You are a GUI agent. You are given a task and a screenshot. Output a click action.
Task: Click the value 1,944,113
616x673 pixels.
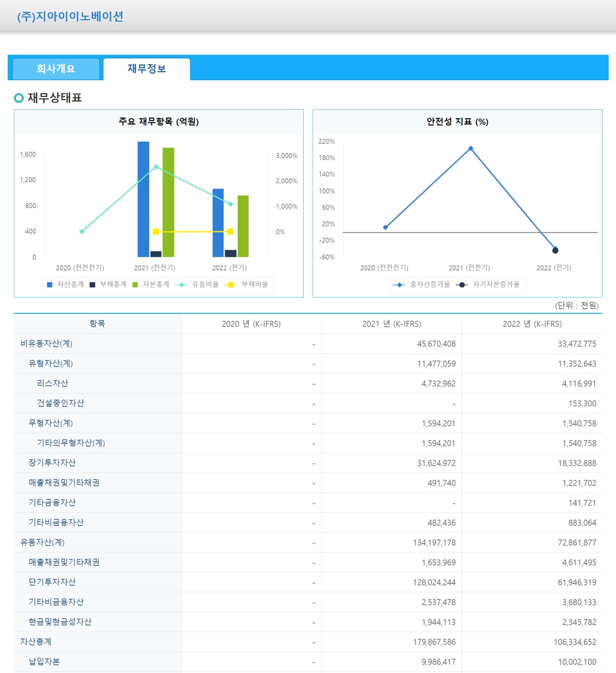pyautogui.click(x=438, y=622)
